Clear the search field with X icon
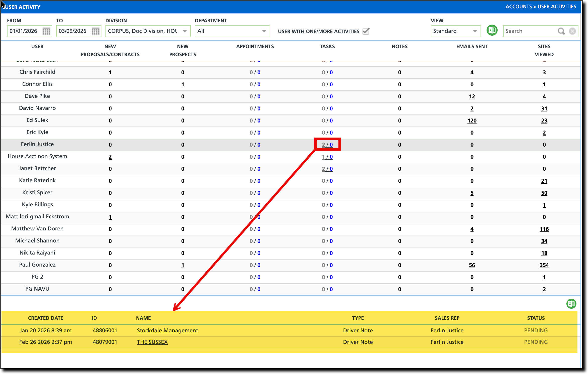The height and width of the screenshot is (374, 588). (x=572, y=31)
